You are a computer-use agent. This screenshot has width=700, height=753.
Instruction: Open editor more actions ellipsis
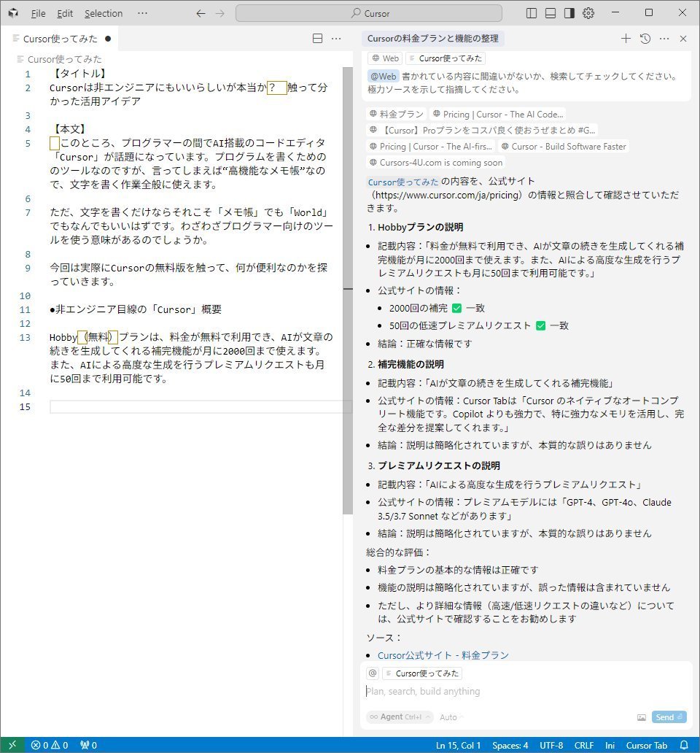click(336, 39)
